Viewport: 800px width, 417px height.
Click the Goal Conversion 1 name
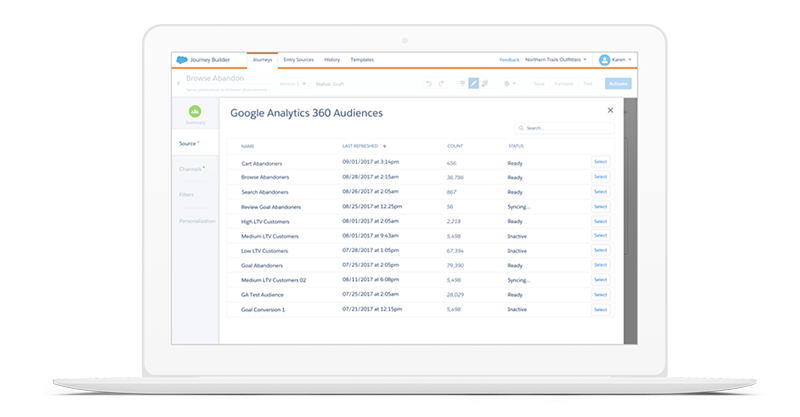(263, 309)
